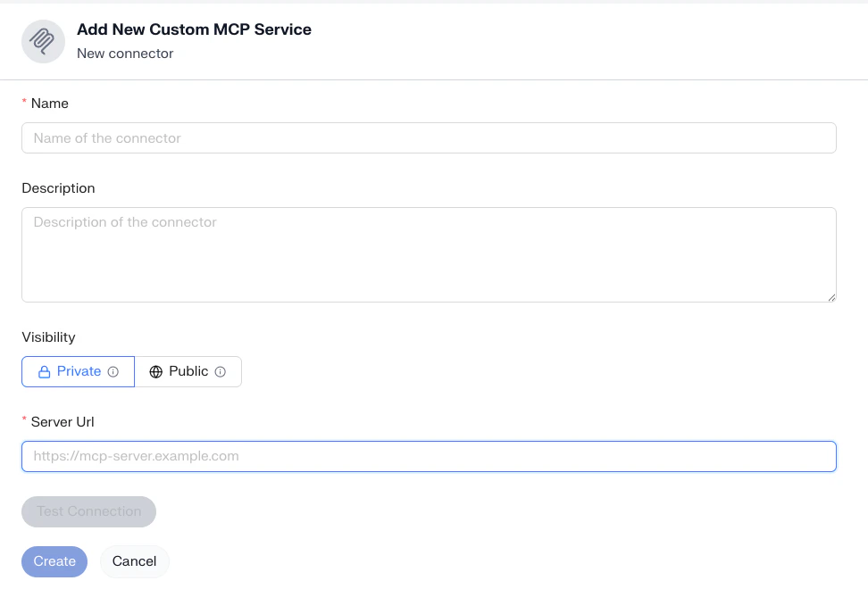The image size is (868, 589).
Task: Focus the Server Url input field
Action: pos(429,456)
